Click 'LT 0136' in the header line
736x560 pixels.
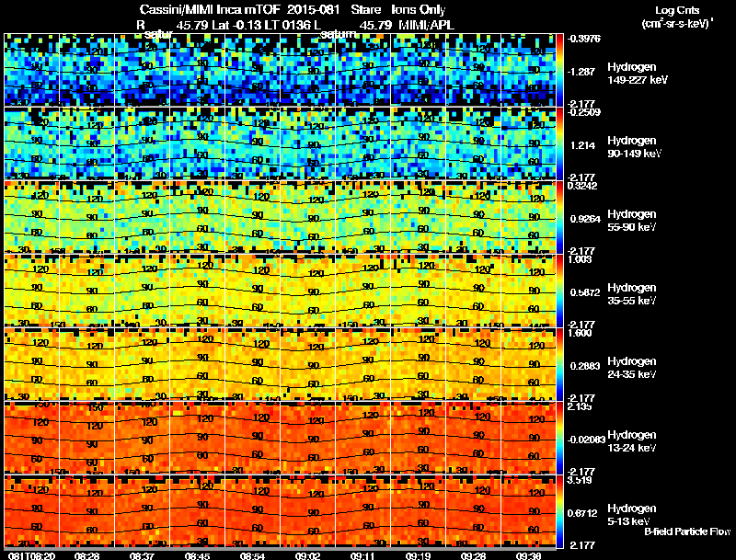[284, 25]
